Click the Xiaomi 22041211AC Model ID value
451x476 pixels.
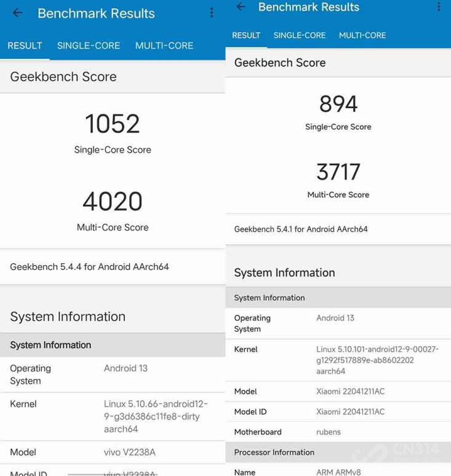tap(351, 412)
